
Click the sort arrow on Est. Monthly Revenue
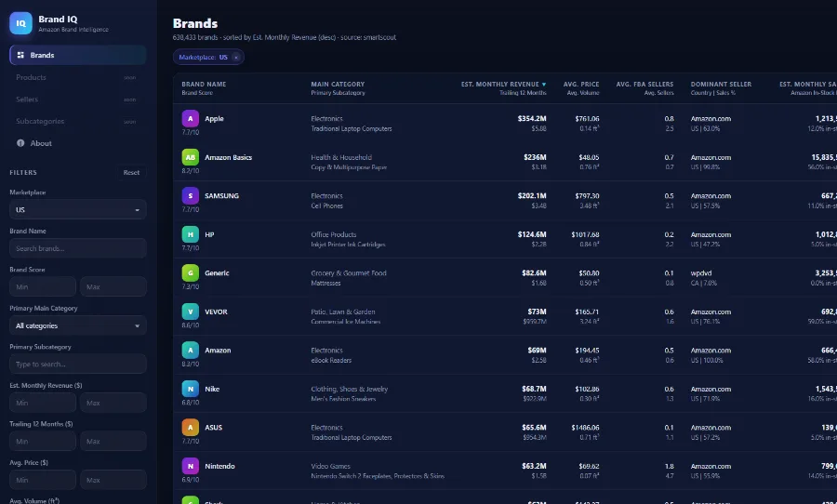[544, 85]
